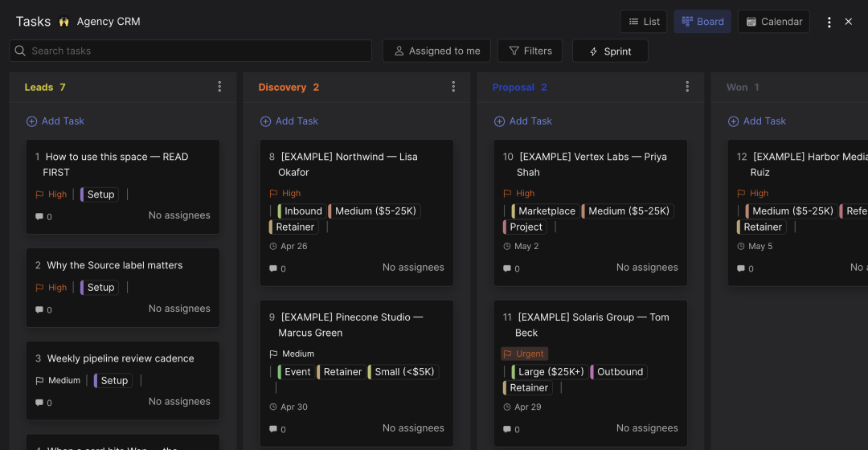This screenshot has width=868, height=450.
Task: Click Small (<$5K) label on Pinecone card
Action: 403,372
